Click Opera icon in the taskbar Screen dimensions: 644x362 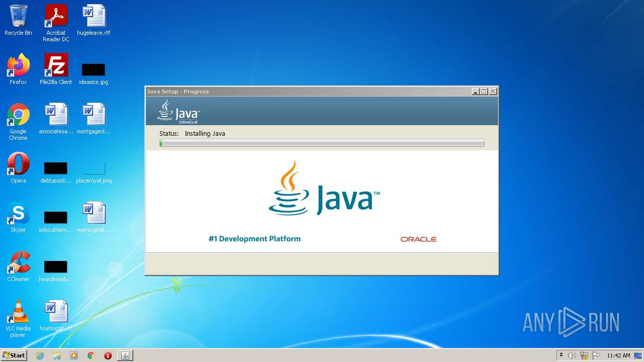click(108, 355)
